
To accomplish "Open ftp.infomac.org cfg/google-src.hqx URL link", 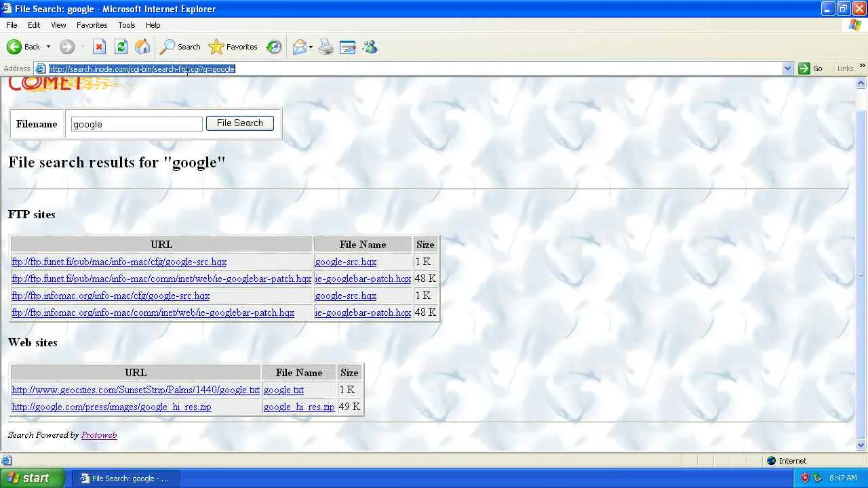I will pyautogui.click(x=111, y=296).
